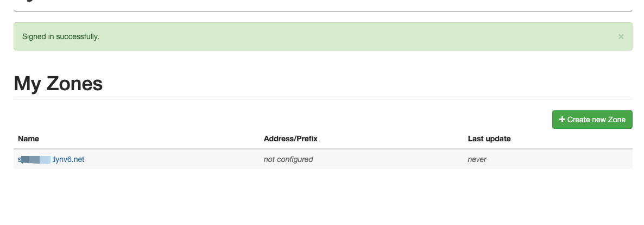
Task: Click the Signed in successfully message text
Action: point(60,36)
